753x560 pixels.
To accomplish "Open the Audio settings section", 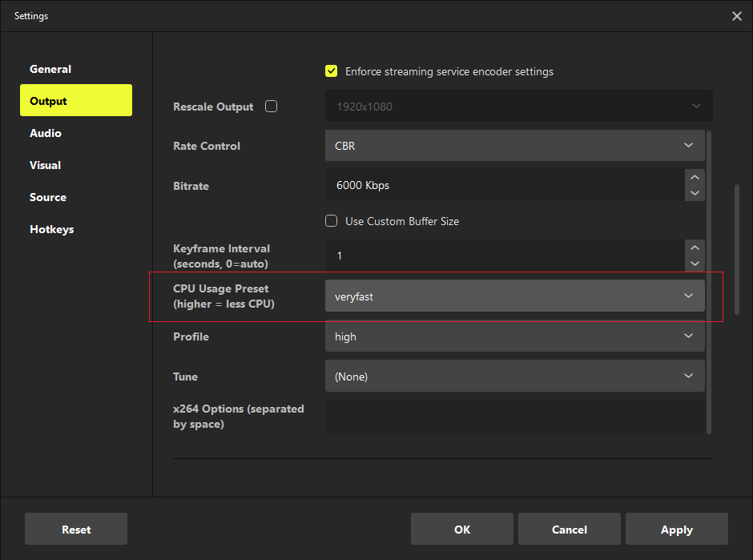I will (x=45, y=133).
